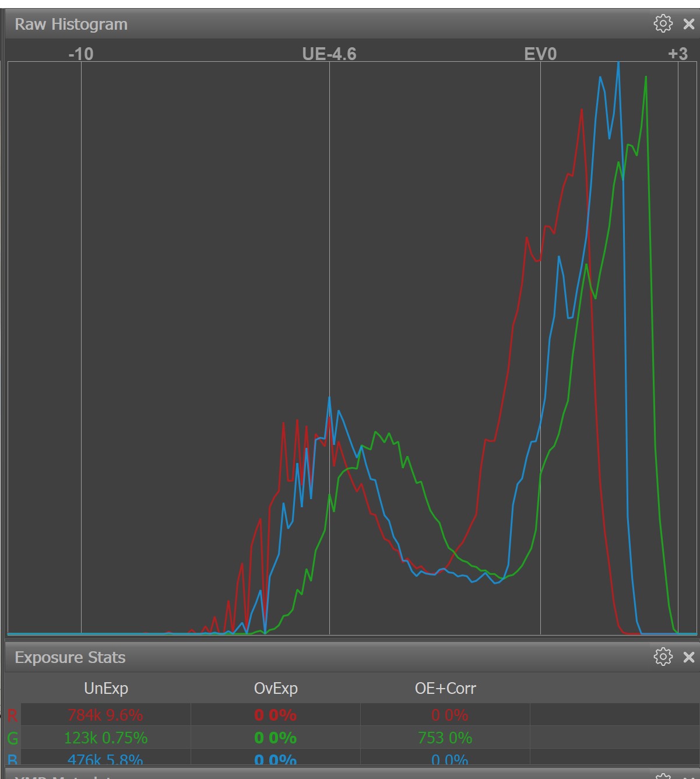Open Exposure Stats panel settings gear
The width and height of the screenshot is (700, 779).
[663, 657]
